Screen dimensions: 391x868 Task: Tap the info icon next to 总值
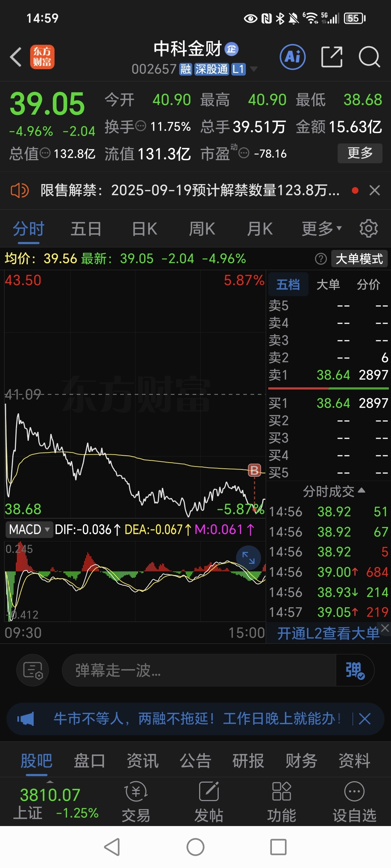point(45,153)
